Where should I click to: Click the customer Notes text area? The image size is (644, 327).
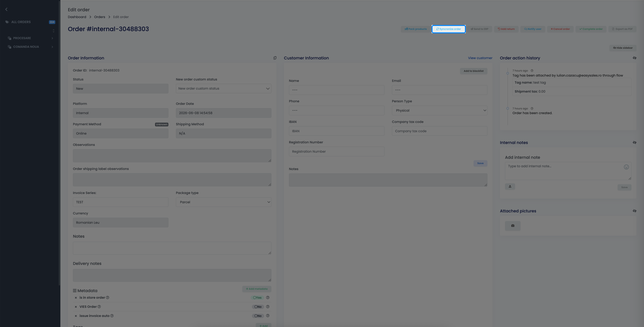[x=388, y=180]
